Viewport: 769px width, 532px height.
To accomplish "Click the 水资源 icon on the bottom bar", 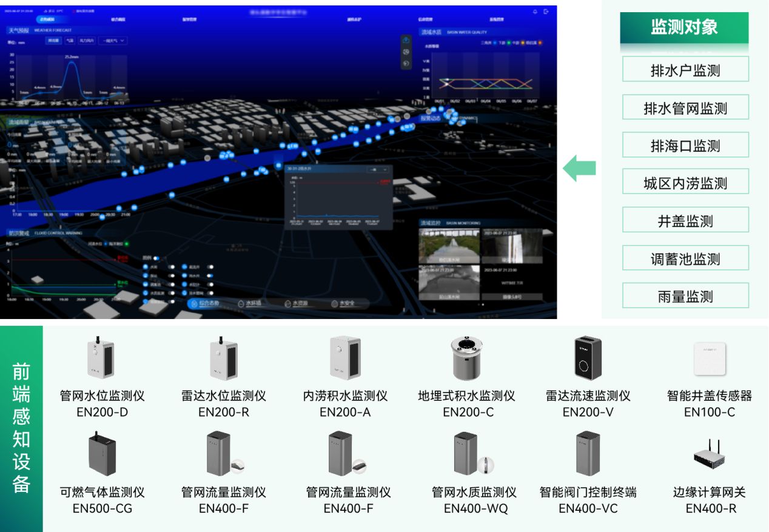I will pyautogui.click(x=288, y=303).
